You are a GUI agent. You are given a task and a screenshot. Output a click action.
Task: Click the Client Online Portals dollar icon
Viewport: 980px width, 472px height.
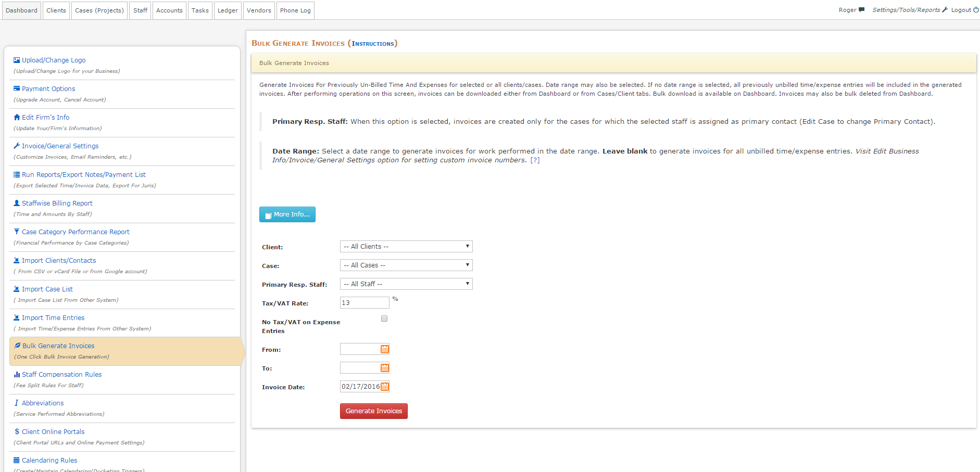(x=17, y=432)
